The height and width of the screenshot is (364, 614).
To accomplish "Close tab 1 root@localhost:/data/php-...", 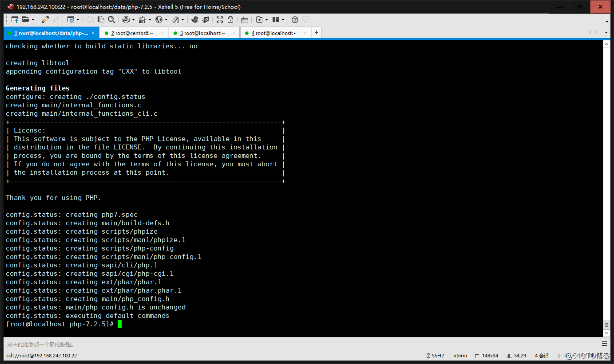I will pyautogui.click(x=93, y=33).
